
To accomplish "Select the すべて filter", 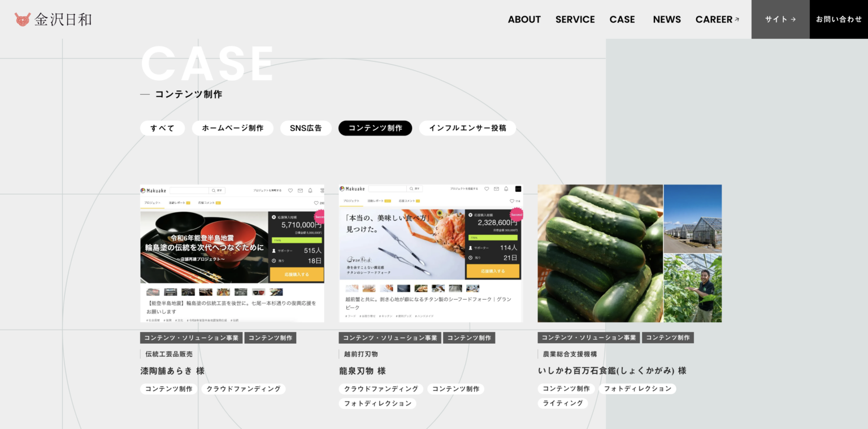I will click(162, 128).
